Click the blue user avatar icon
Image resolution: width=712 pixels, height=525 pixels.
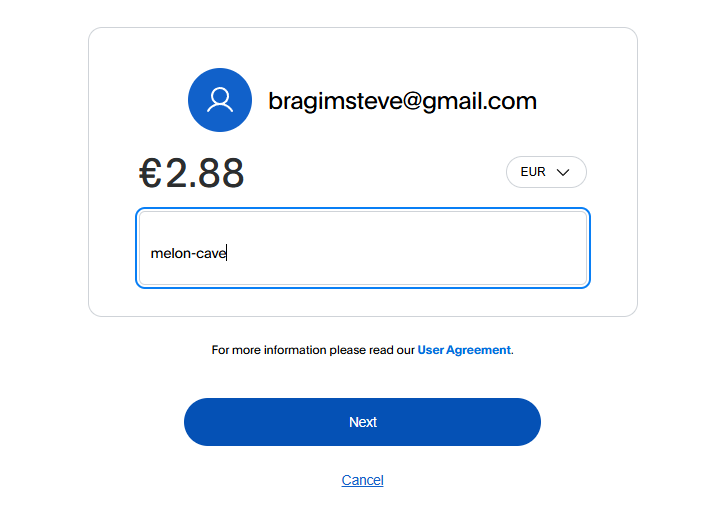point(220,100)
